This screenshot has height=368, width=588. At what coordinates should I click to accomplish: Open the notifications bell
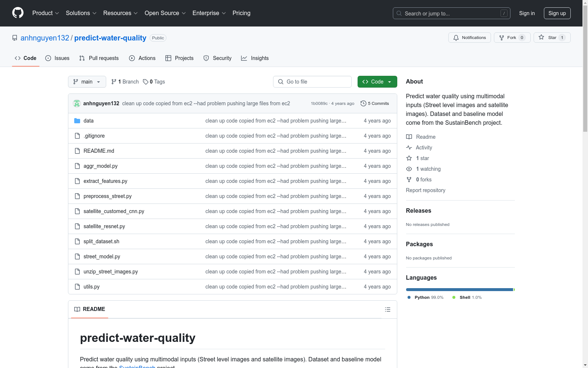(x=456, y=37)
